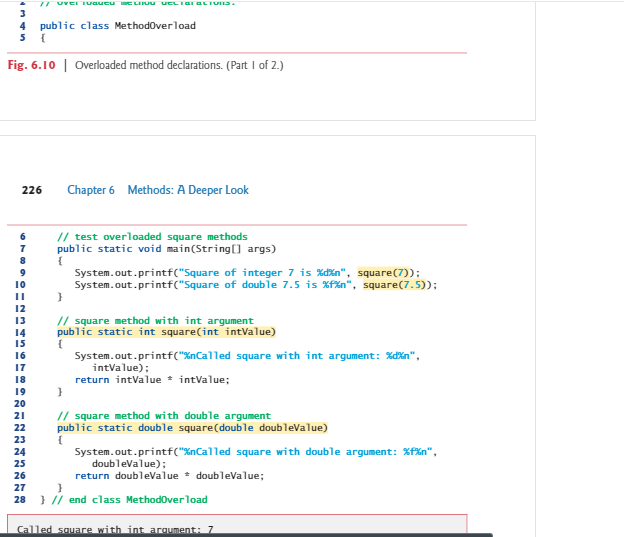624x537 pixels.
Task: Click the opening brace on line 23
Action: click(60, 440)
